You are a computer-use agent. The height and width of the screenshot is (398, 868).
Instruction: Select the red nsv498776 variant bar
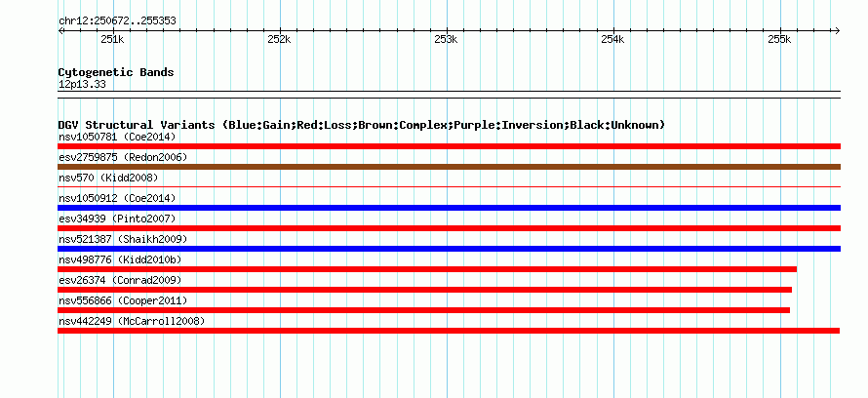[427, 269]
